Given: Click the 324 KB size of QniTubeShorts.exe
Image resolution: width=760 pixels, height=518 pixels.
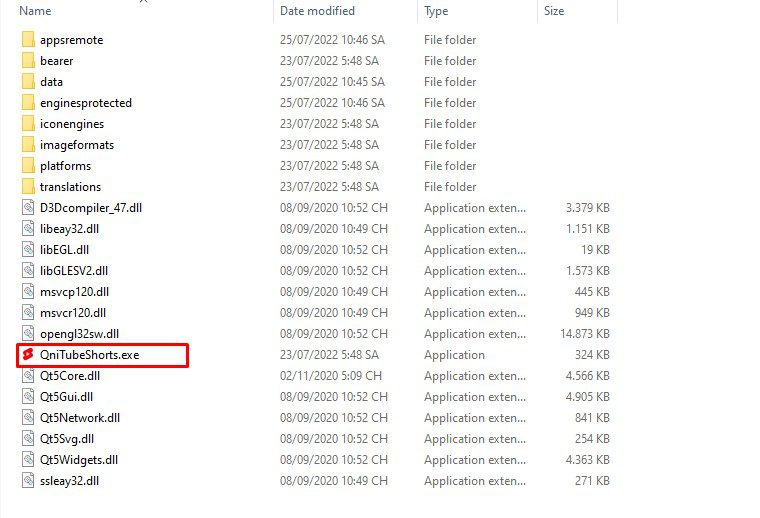Looking at the screenshot, I should (x=592, y=355).
